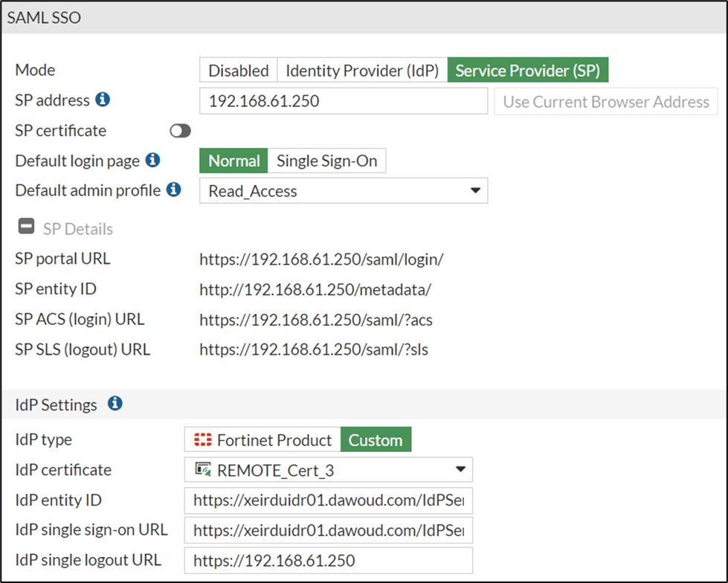This screenshot has height=583, width=728.
Task: Open the IdP certificate dropdown arrow
Action: tap(460, 469)
